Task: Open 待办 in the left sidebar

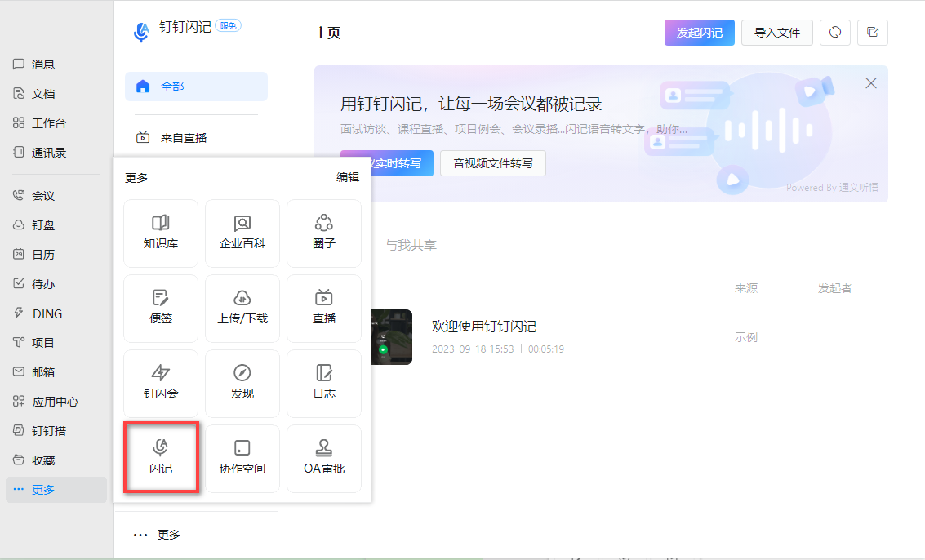Action: 34,284
